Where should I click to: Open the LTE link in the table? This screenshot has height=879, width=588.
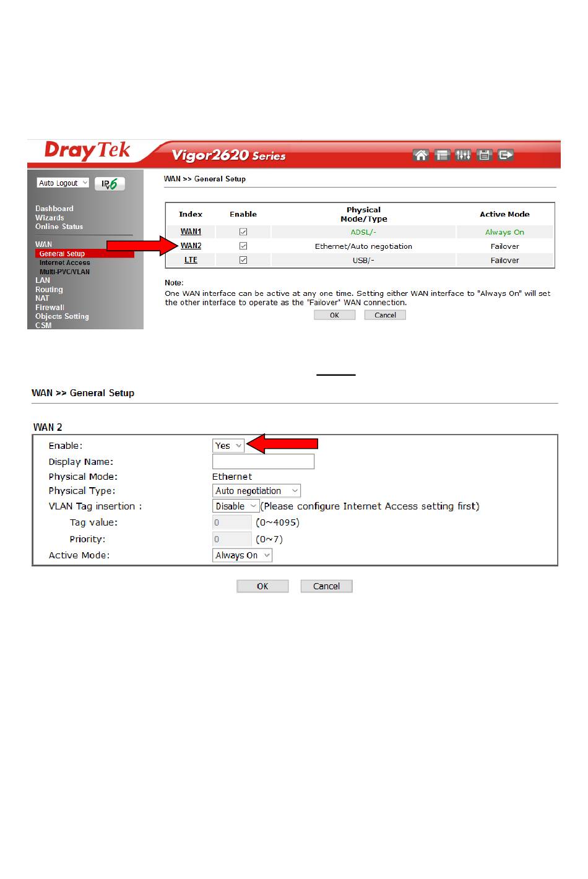pos(191,260)
